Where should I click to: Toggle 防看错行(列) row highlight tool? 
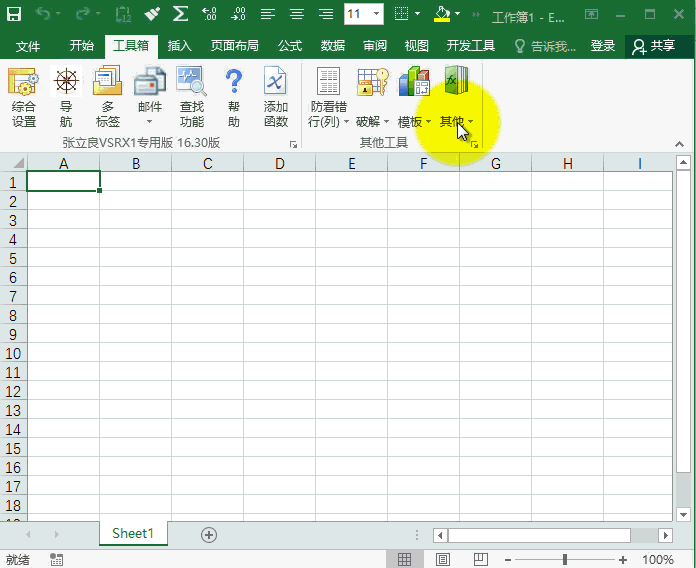click(328, 98)
